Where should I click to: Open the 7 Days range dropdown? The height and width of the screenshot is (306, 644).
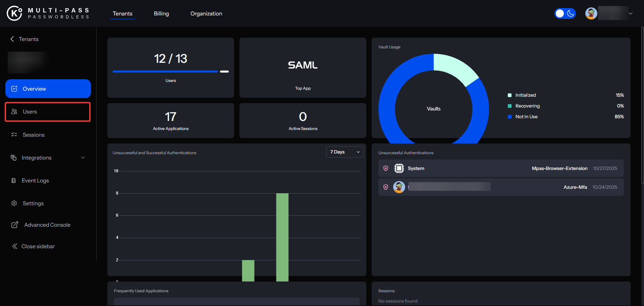point(344,152)
